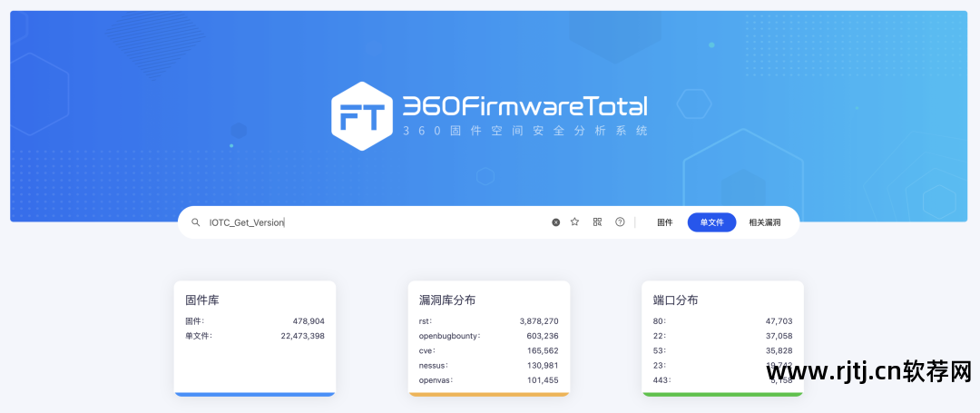980x413 pixels.
Task: Click the port 443 row label
Action: [x=661, y=380]
